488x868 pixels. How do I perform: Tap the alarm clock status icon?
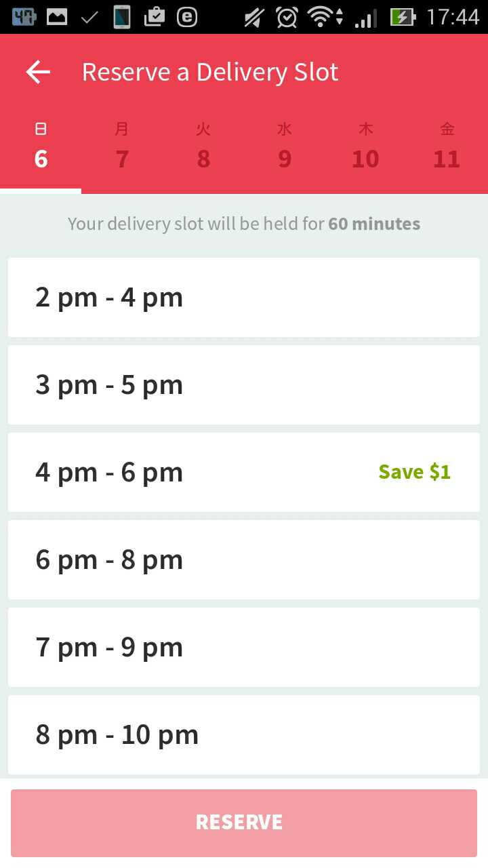287,17
